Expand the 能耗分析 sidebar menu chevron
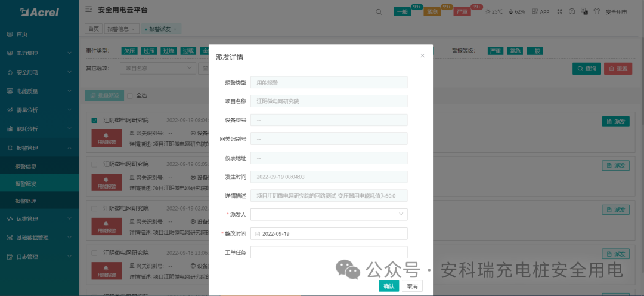This screenshot has width=644, height=296. (x=69, y=129)
